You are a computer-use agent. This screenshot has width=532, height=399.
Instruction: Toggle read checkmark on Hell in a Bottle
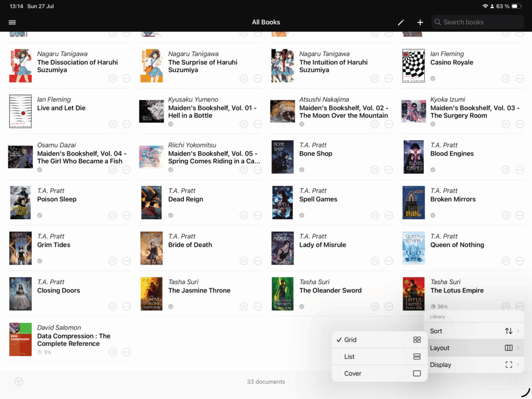click(170, 124)
